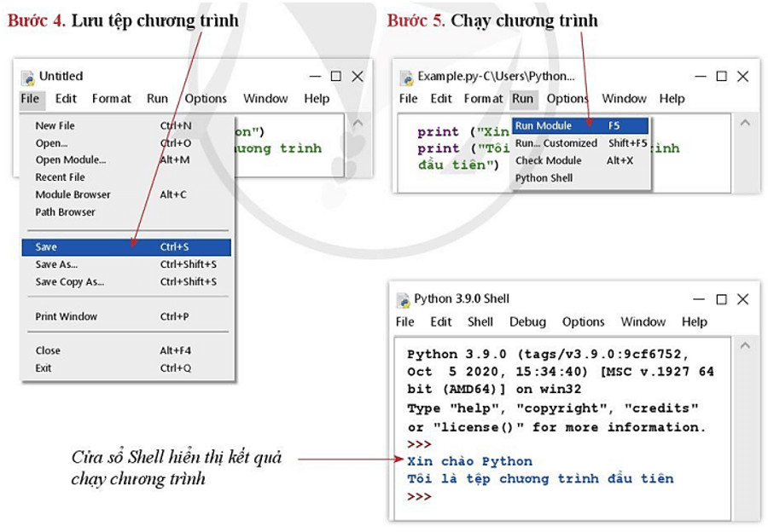Screen dimensions: 768x532
Task: Choose Save As... menu entry
Action: point(126,264)
